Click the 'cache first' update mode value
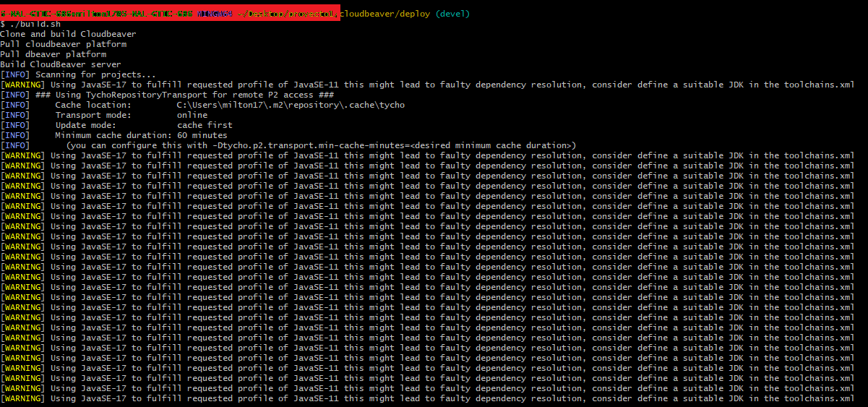 pos(205,125)
